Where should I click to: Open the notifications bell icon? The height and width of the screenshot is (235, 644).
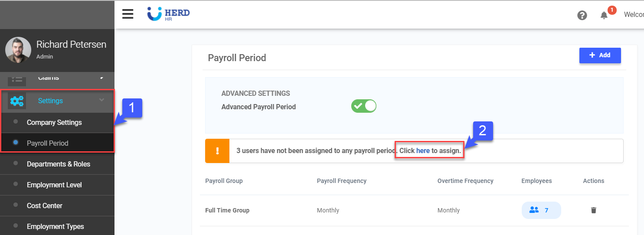pyautogui.click(x=604, y=15)
